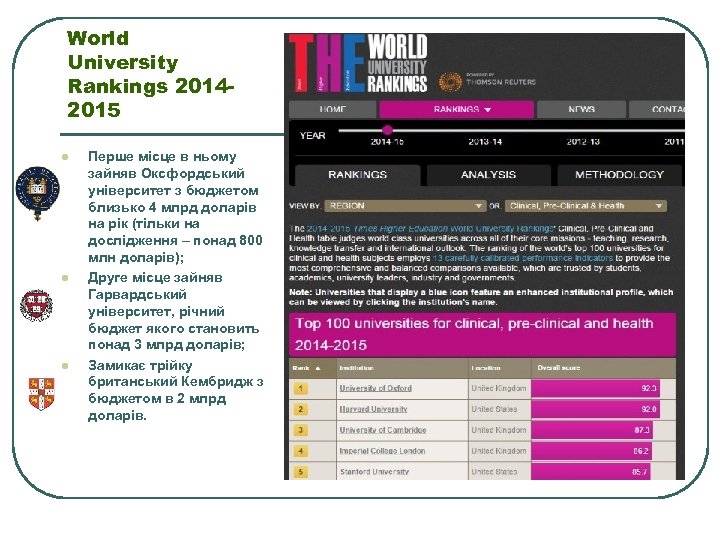Open the RANKINGS navigation dropdown
The height and width of the screenshot is (540, 720).
[x=456, y=109]
